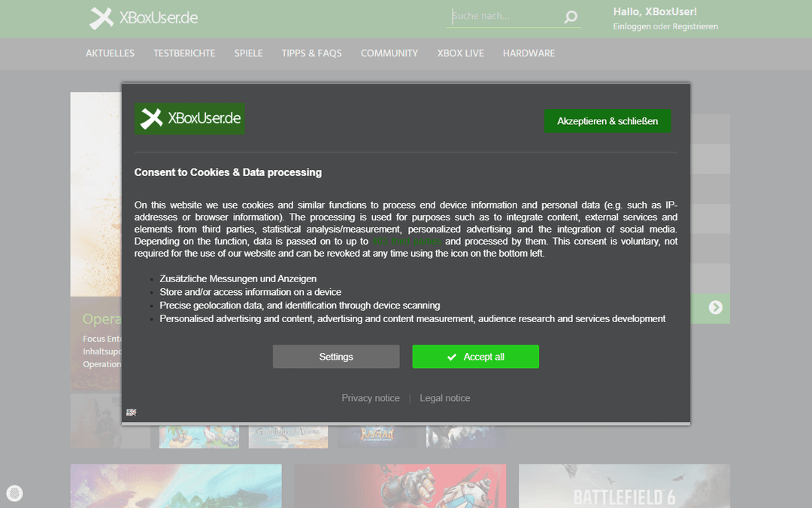Image resolution: width=812 pixels, height=508 pixels.
Task: Open the Battlefield 6 article image
Action: coord(624,486)
